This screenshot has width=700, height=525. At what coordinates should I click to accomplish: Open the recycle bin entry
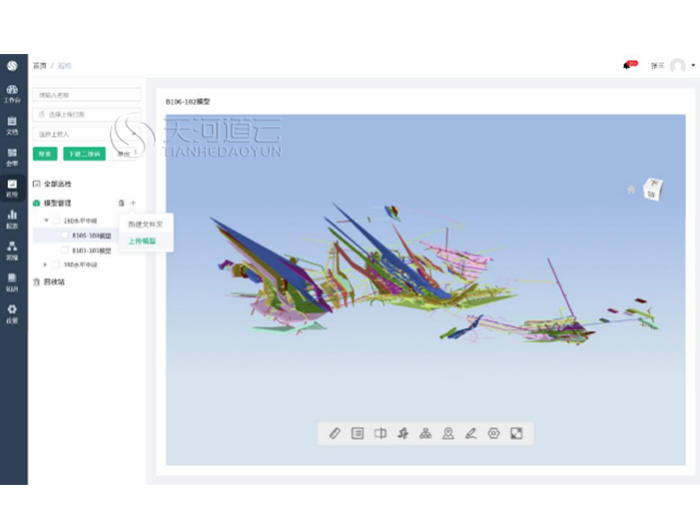coord(49,282)
